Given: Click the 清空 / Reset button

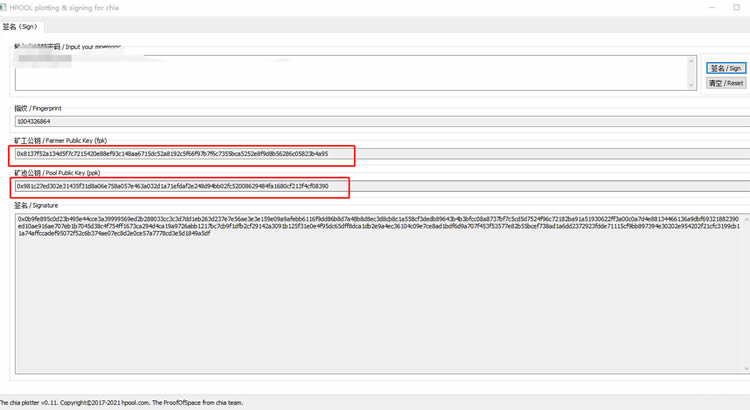Looking at the screenshot, I should tap(726, 83).
